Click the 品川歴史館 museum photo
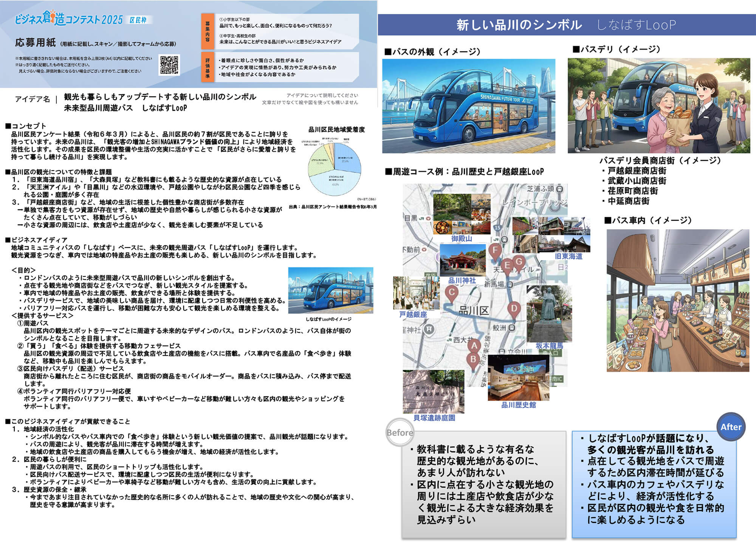This screenshot has height=546, width=756. 518,377
